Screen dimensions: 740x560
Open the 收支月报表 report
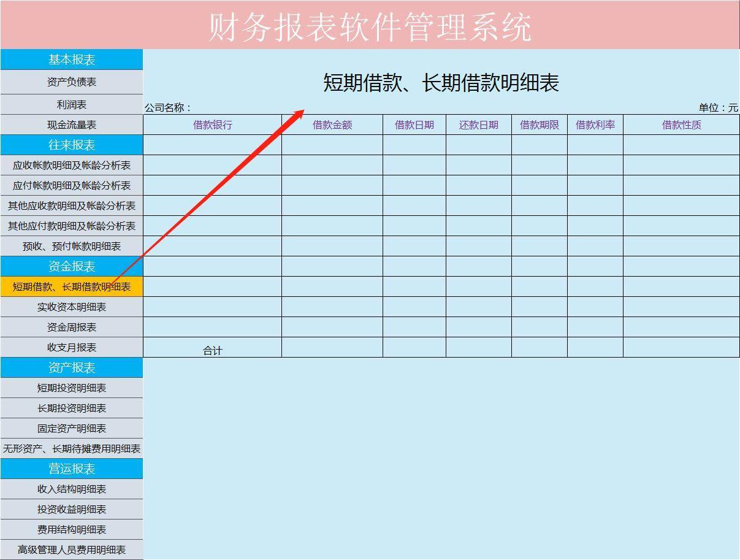point(72,347)
